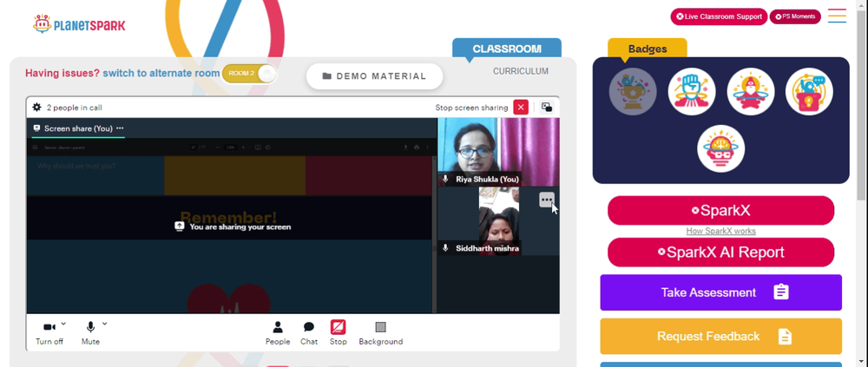The height and width of the screenshot is (367, 868).
Task: Select the brain with glasses badge
Action: point(720,148)
